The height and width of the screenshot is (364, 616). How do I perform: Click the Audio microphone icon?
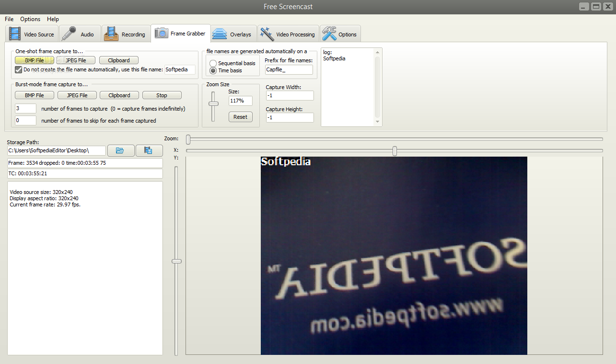(69, 34)
